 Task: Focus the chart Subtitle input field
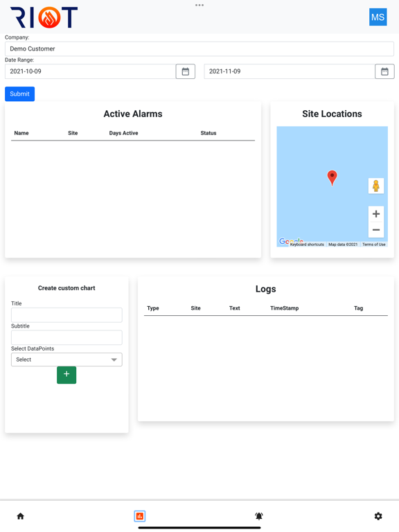point(66,337)
